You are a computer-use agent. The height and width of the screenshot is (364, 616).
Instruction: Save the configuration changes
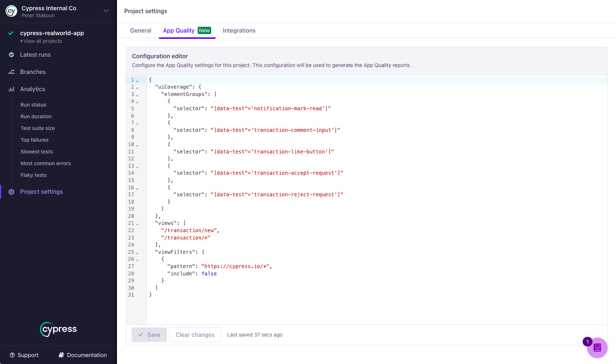(149, 334)
